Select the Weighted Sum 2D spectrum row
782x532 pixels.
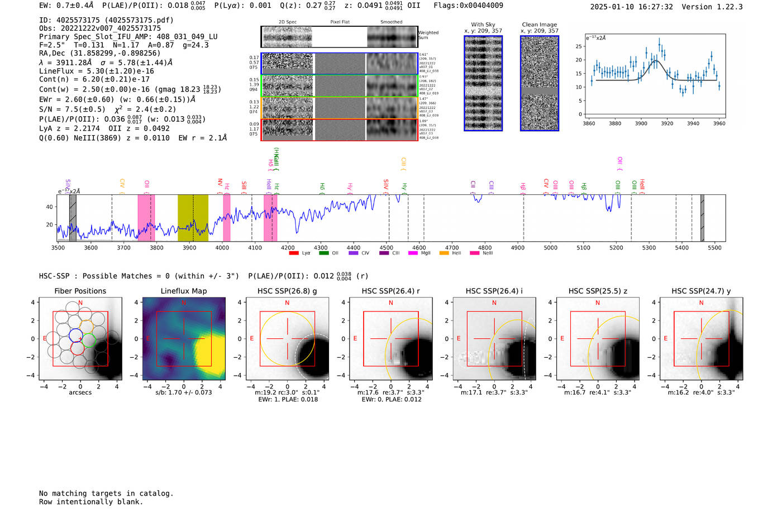(x=340, y=37)
